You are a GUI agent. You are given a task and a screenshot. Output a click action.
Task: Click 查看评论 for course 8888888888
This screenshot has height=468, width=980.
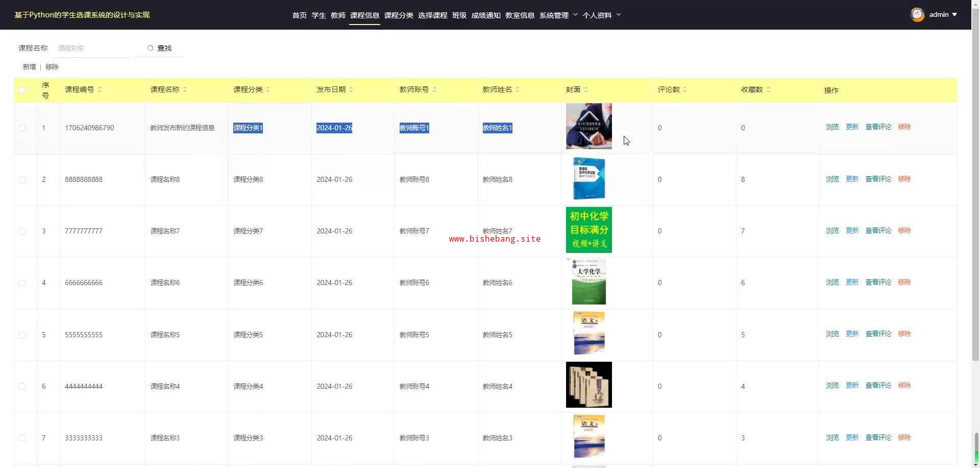pyautogui.click(x=878, y=179)
